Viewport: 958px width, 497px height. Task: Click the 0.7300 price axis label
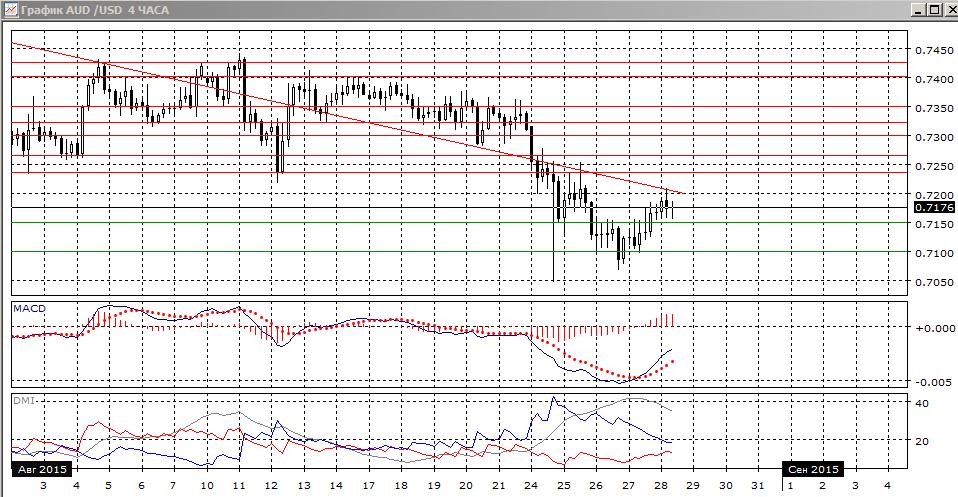(934, 138)
